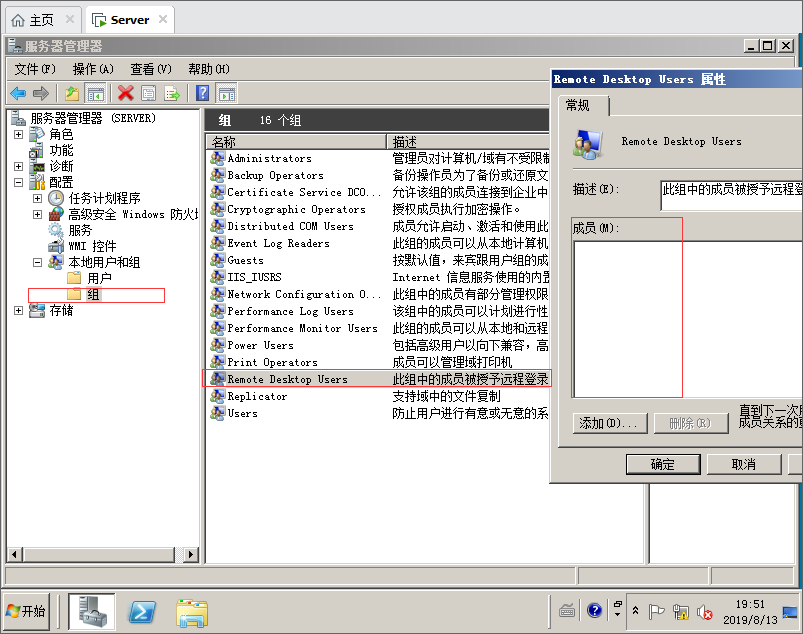This screenshot has width=803, height=634.
Task: Click the red Delete icon in toolbar
Action: pos(125,93)
